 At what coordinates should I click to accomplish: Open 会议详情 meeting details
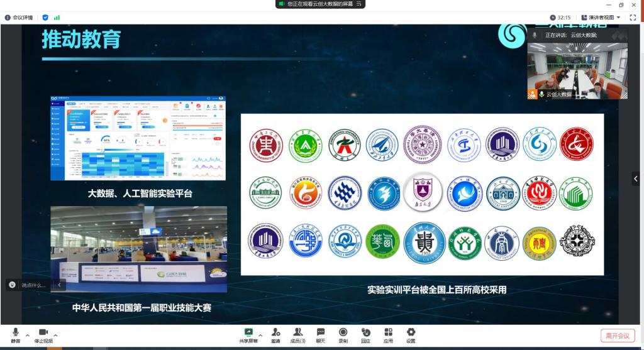19,18
